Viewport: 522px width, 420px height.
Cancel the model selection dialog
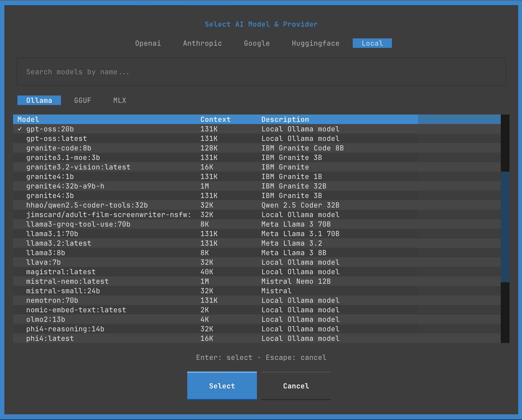[x=296, y=386]
